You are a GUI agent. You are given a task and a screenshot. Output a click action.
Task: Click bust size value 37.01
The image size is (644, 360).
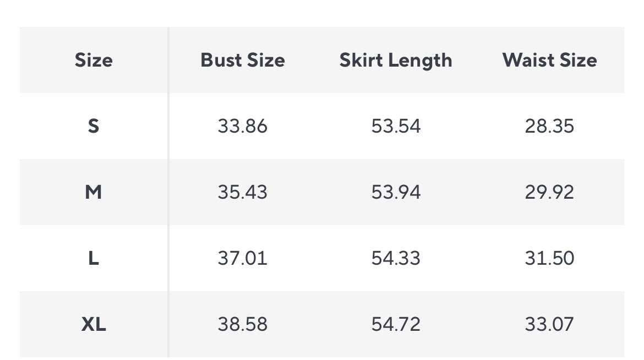pos(242,258)
